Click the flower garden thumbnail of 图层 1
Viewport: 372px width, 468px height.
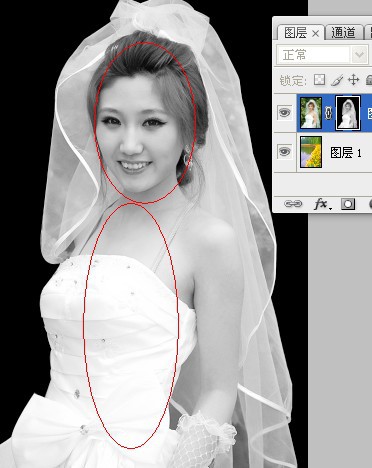click(311, 152)
